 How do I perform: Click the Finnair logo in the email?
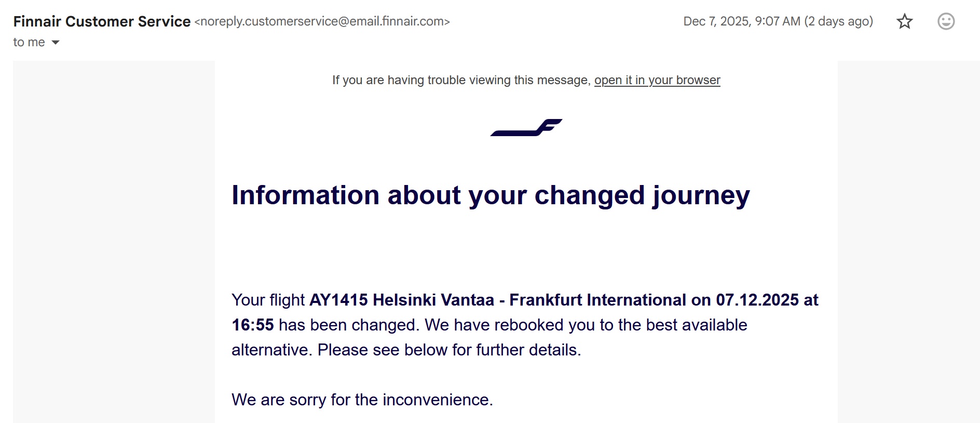(526, 128)
